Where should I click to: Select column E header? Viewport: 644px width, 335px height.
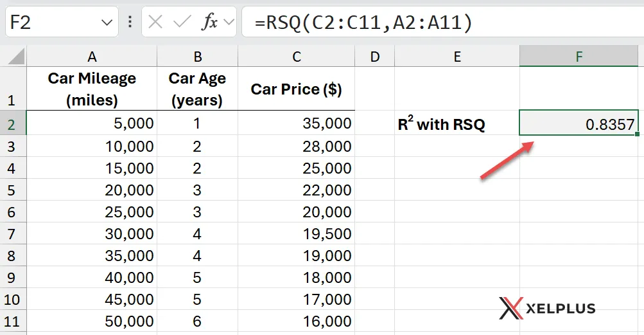[457, 57]
